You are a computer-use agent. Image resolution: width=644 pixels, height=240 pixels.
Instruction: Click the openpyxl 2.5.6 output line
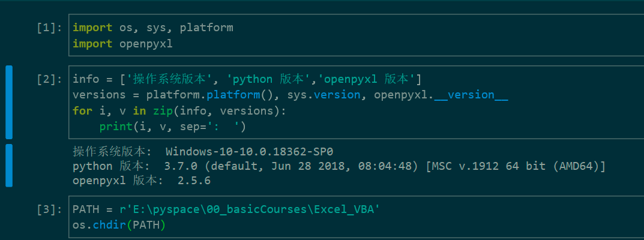coord(142,181)
